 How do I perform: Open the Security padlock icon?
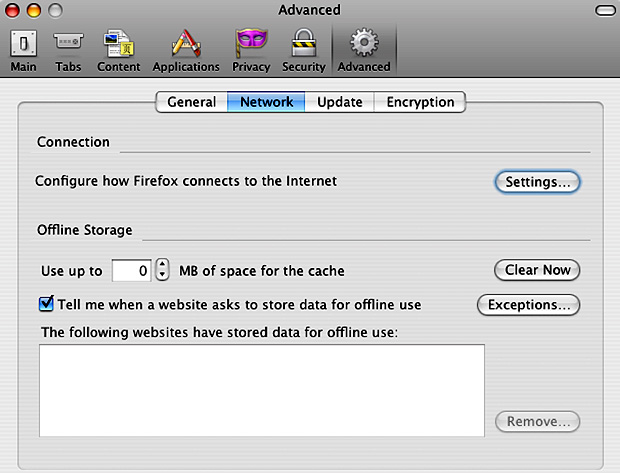point(303,43)
